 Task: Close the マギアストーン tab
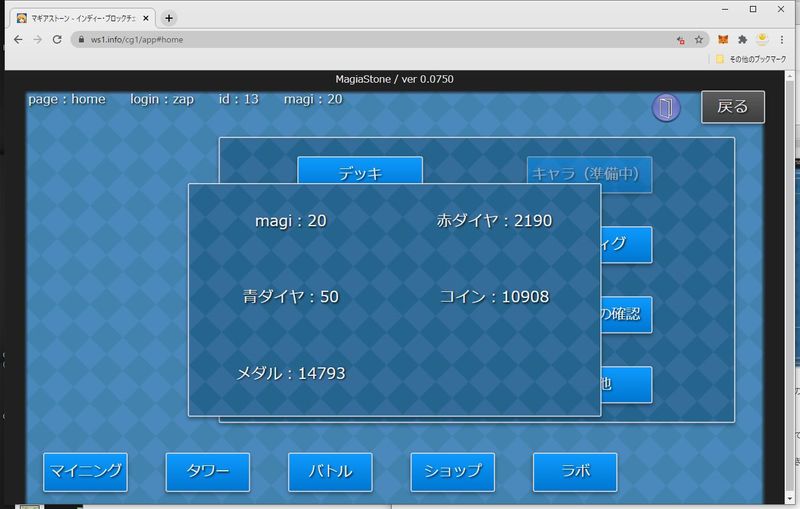click(147, 18)
